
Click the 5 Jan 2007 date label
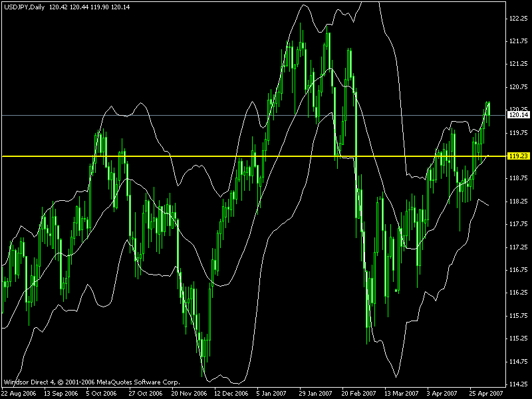[x=271, y=394]
